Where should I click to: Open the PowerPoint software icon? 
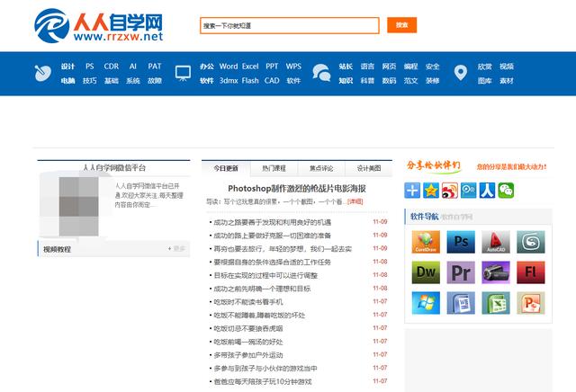pyautogui.click(x=531, y=303)
